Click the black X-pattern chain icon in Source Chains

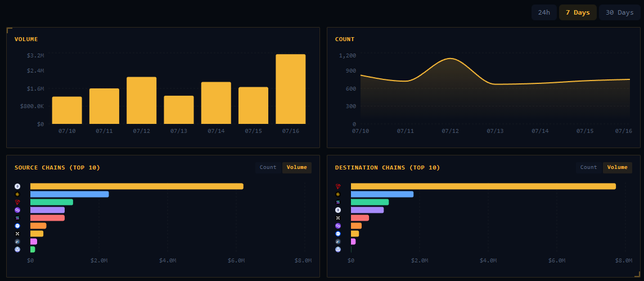click(x=17, y=234)
